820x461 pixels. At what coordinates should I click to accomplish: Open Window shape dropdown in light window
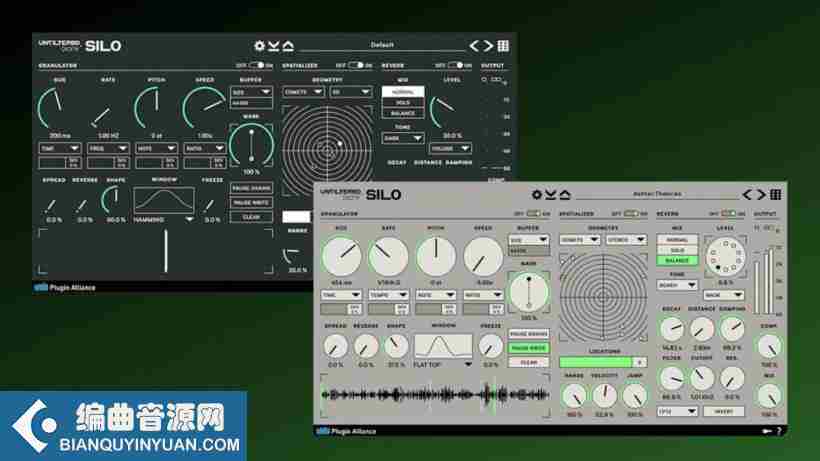(x=443, y=364)
